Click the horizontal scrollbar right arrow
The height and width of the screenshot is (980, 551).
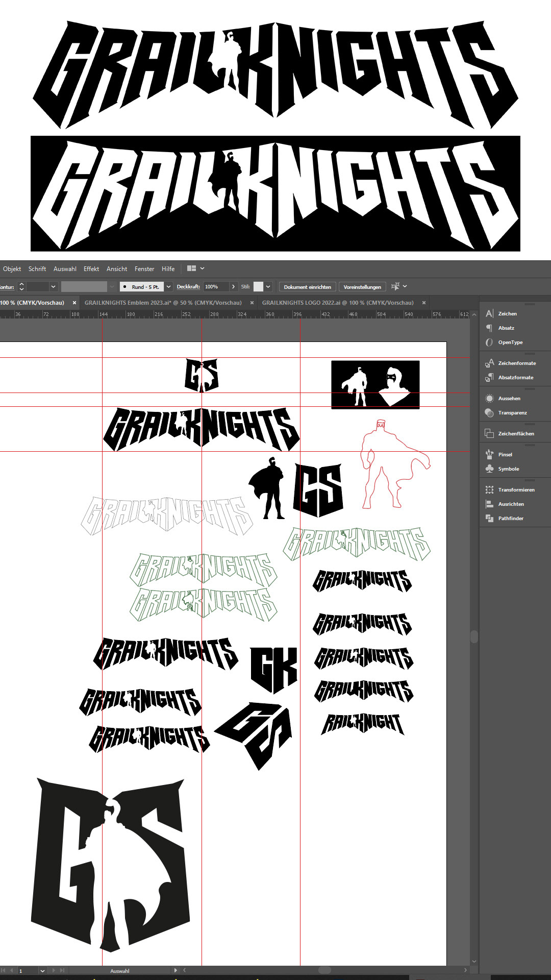tap(465, 970)
